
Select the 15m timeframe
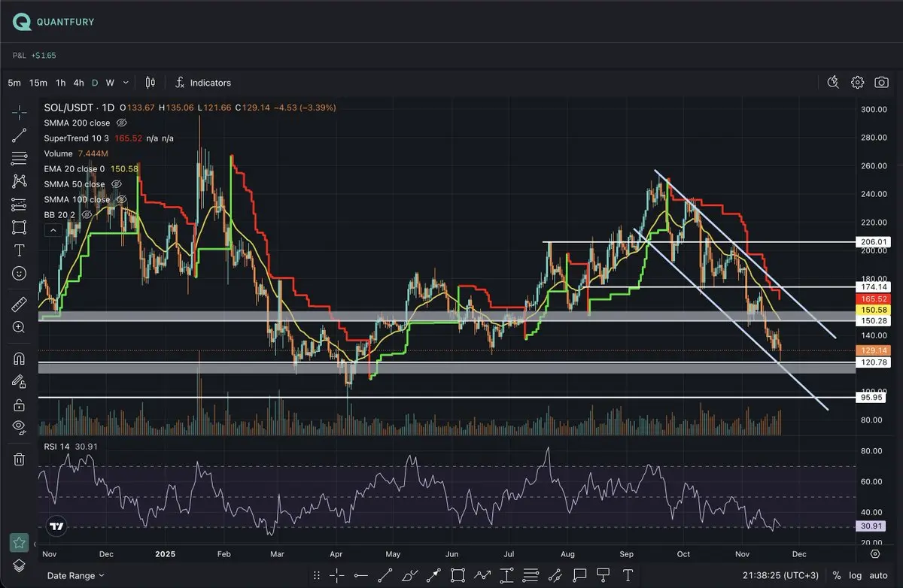[x=38, y=83]
